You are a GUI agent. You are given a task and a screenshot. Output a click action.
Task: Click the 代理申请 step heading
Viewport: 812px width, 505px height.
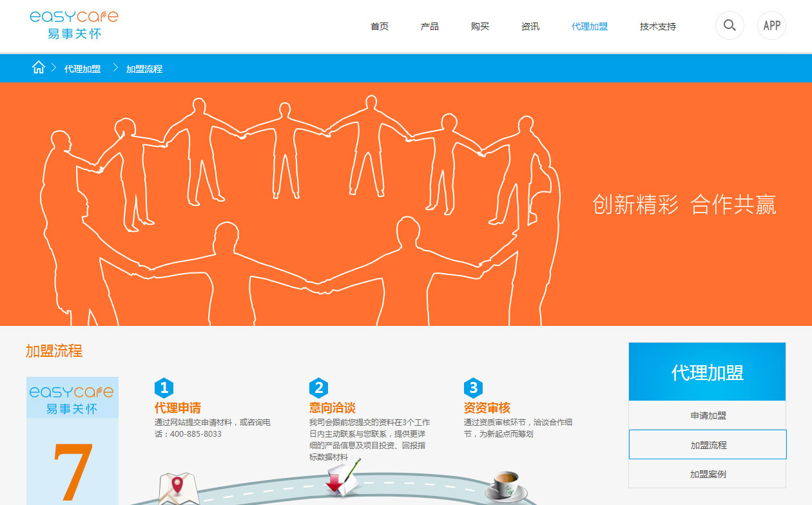(178, 408)
